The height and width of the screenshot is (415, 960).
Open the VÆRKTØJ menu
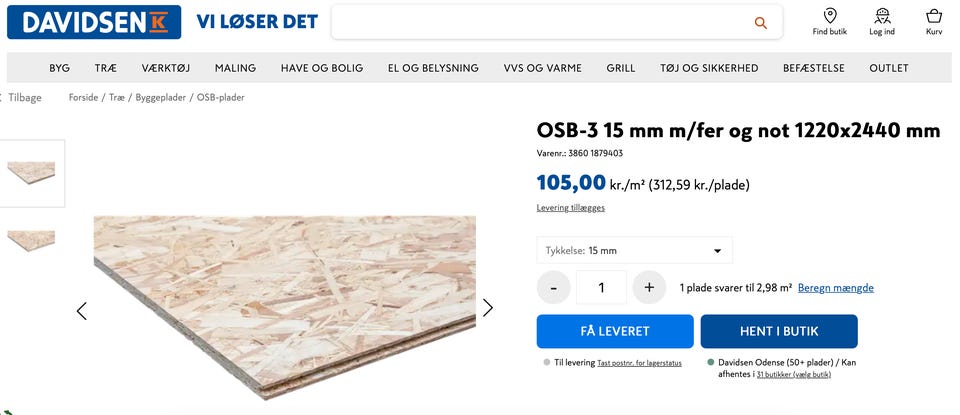pyautogui.click(x=165, y=68)
